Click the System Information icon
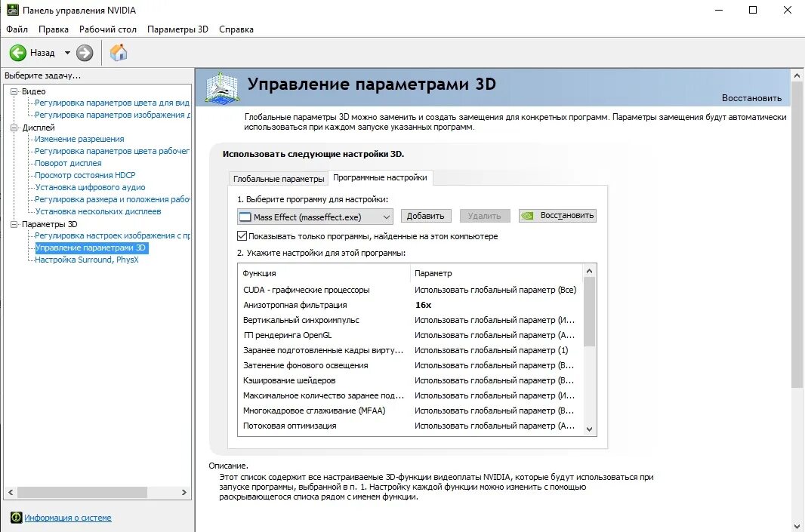 pyautogui.click(x=17, y=517)
